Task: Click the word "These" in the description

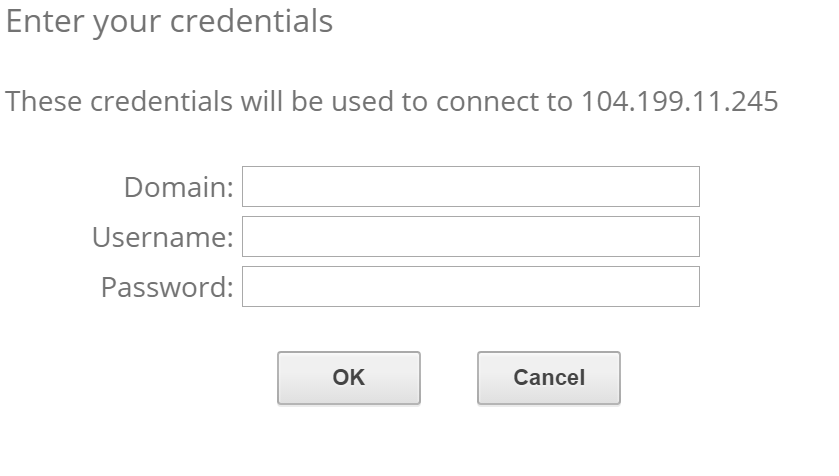Action: click(38, 101)
